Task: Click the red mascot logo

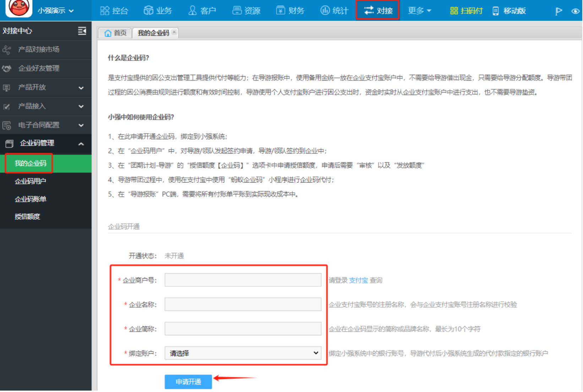Action: pos(18,8)
